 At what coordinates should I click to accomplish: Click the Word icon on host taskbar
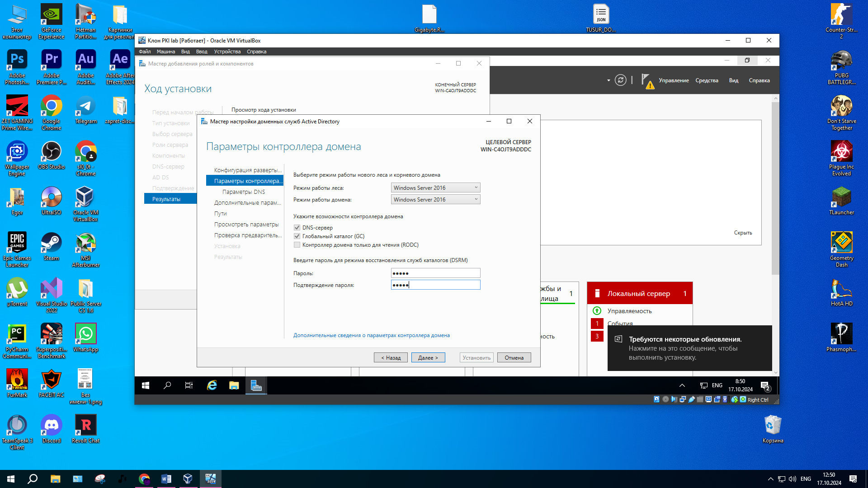pos(166,479)
